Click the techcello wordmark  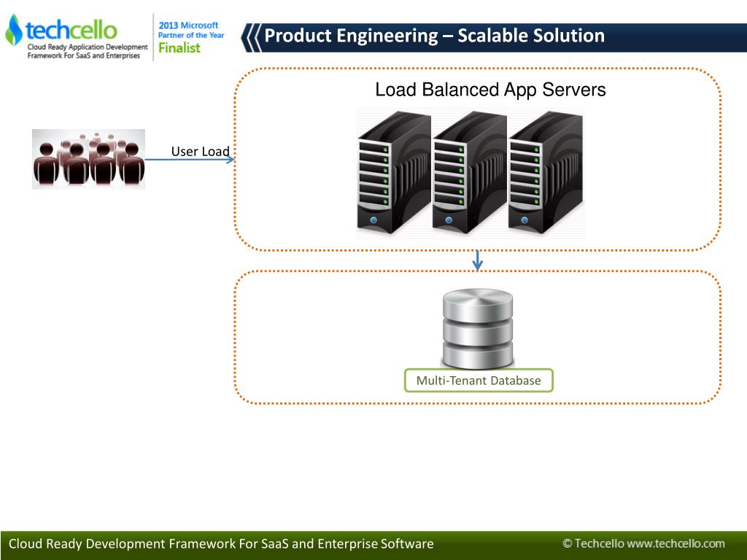(x=71, y=31)
